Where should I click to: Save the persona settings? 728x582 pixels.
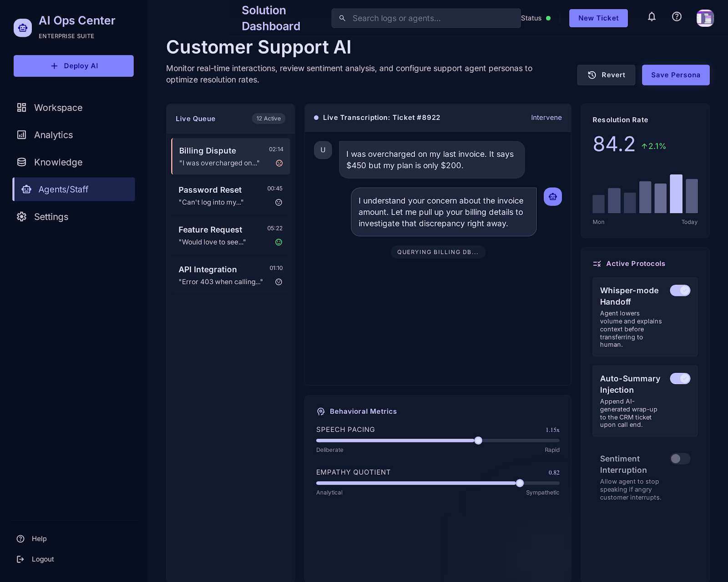(676, 75)
